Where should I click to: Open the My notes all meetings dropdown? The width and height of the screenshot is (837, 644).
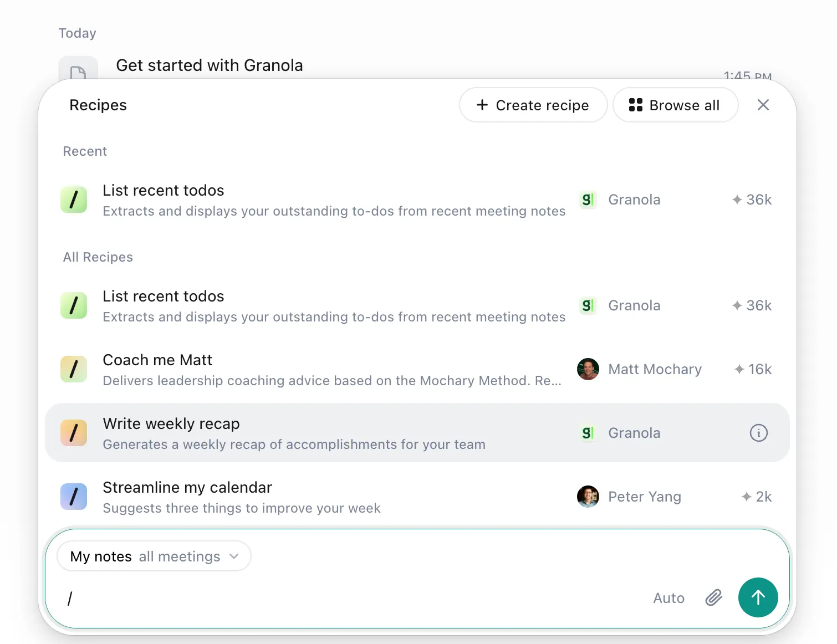coord(154,556)
